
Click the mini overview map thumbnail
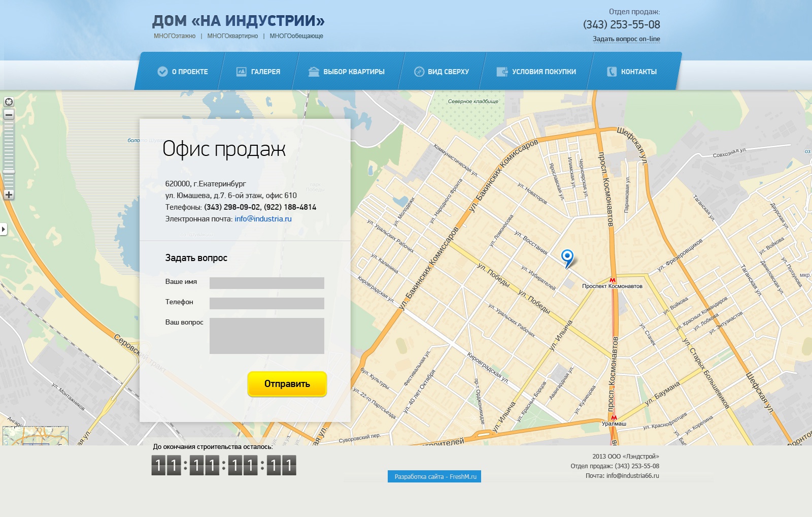coord(36,436)
